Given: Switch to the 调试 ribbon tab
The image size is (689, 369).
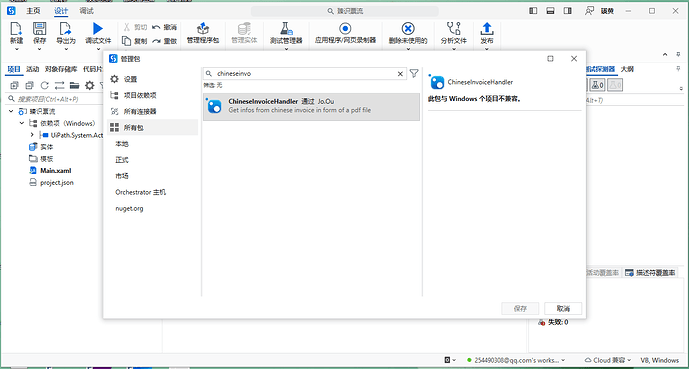Looking at the screenshot, I should click(x=86, y=11).
